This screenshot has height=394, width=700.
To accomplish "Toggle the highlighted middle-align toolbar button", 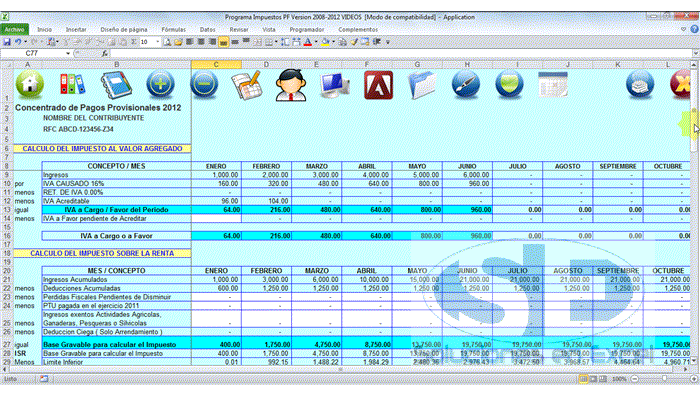I will coord(223,42).
